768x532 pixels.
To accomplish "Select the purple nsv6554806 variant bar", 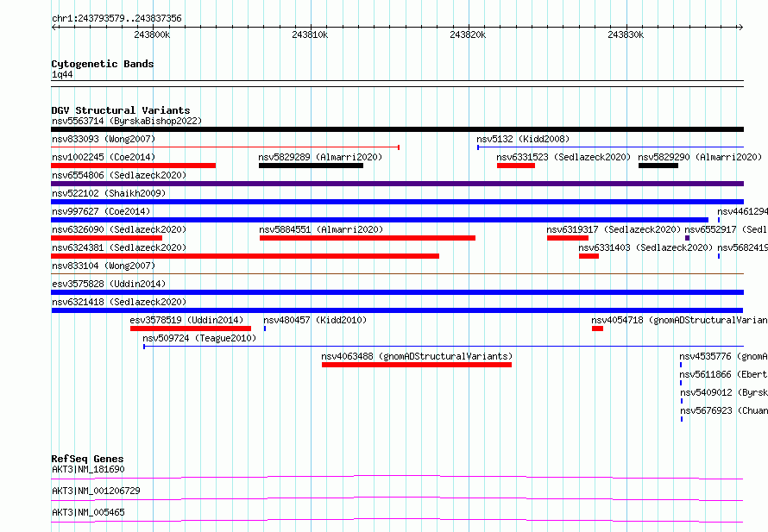I will pos(397,184).
